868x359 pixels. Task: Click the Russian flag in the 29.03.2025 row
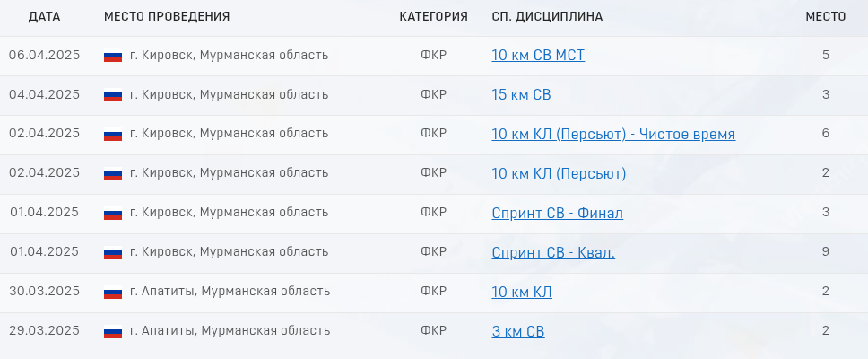click(x=113, y=331)
